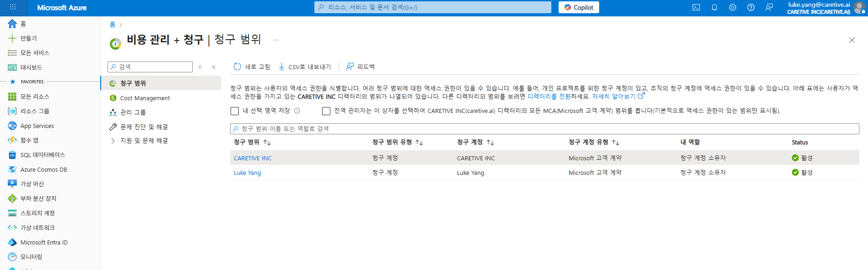Screen dimensions: 868x270
Task: Toggle expand/collapse all menu groups
Action: click(x=200, y=67)
